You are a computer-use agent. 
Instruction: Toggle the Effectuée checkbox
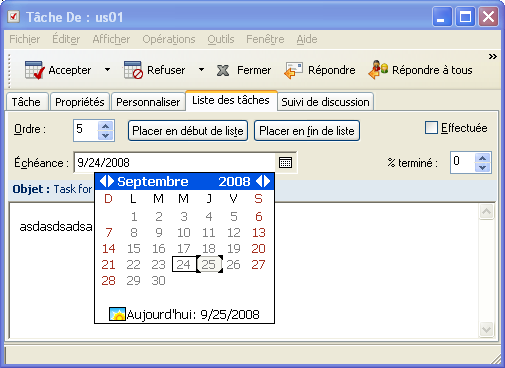[x=431, y=128]
